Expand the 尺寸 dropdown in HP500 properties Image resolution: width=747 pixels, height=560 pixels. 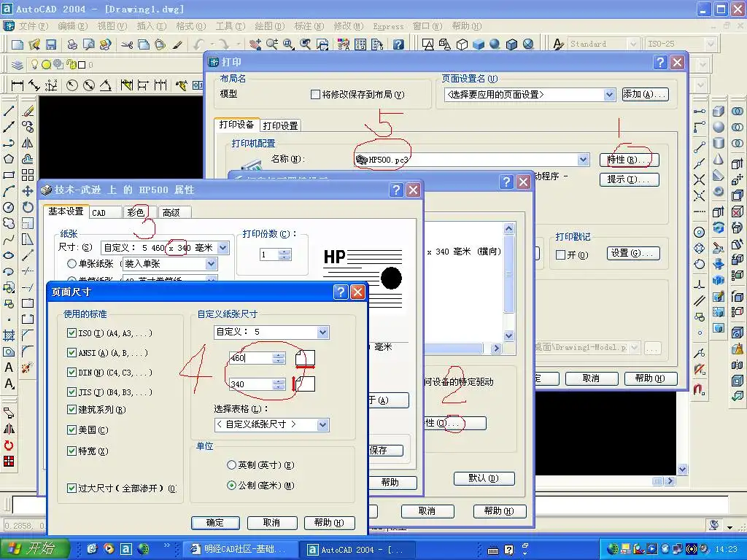tap(223, 248)
